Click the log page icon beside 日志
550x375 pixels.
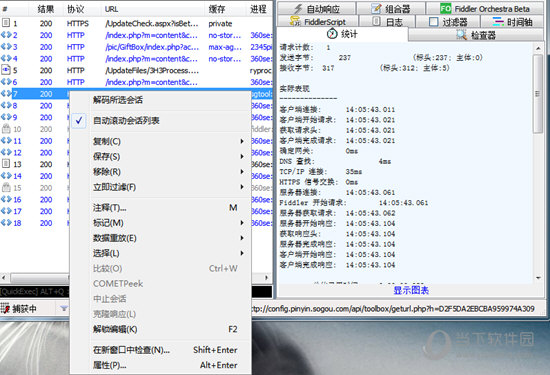(376, 21)
